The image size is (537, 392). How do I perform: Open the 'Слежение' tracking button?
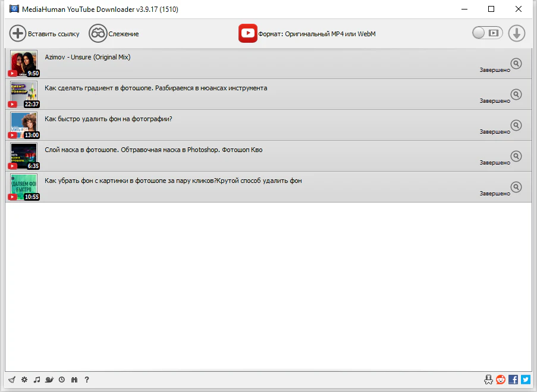click(114, 34)
